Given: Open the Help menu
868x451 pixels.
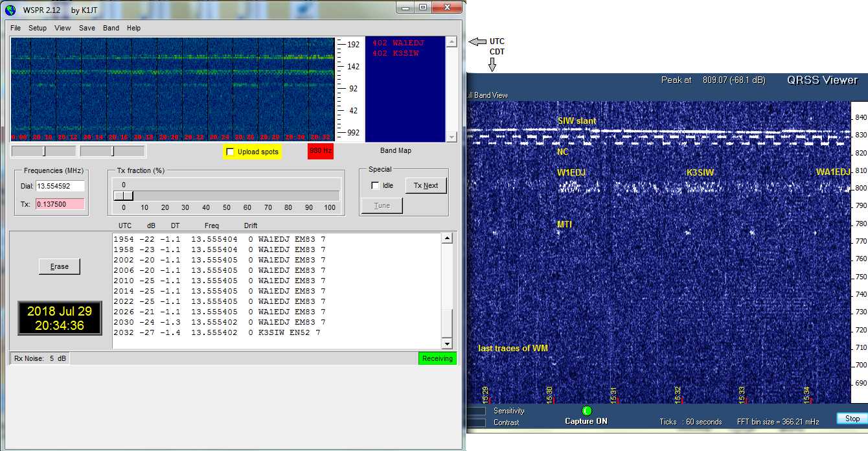Looking at the screenshot, I should 133,28.
